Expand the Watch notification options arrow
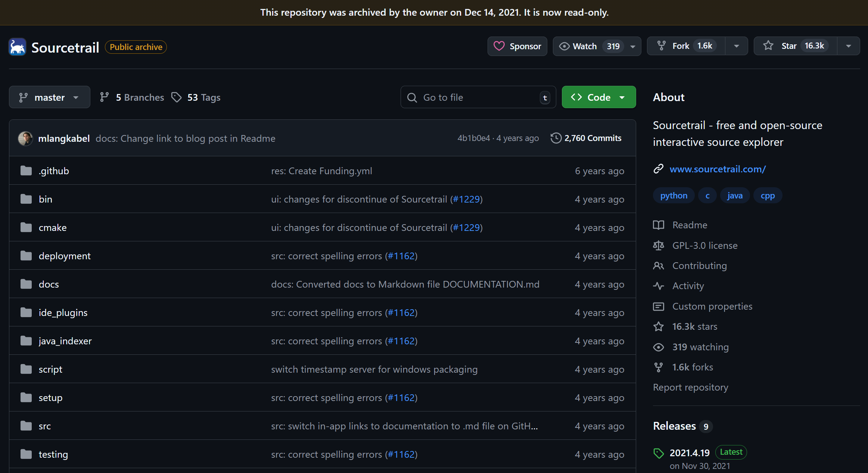 click(633, 47)
